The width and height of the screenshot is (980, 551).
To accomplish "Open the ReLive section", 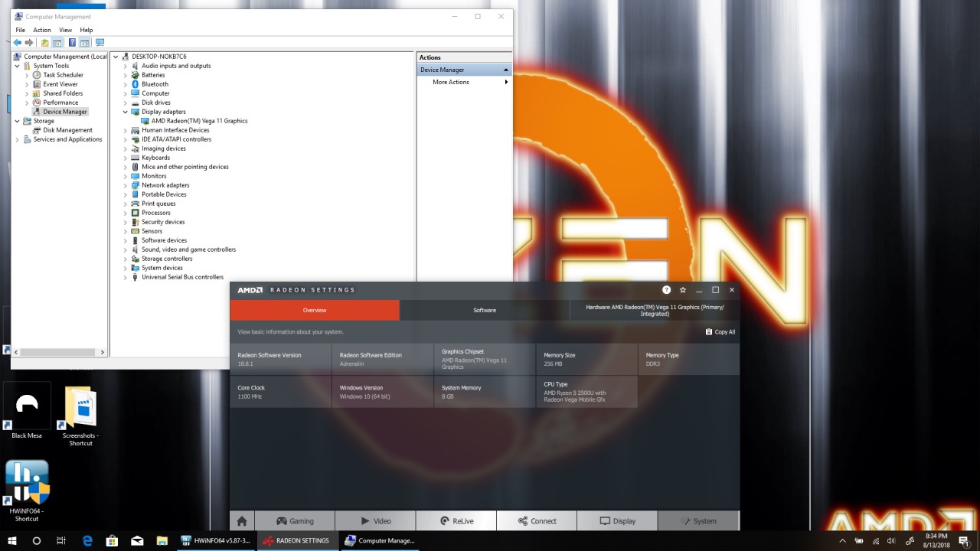I will tap(456, 521).
